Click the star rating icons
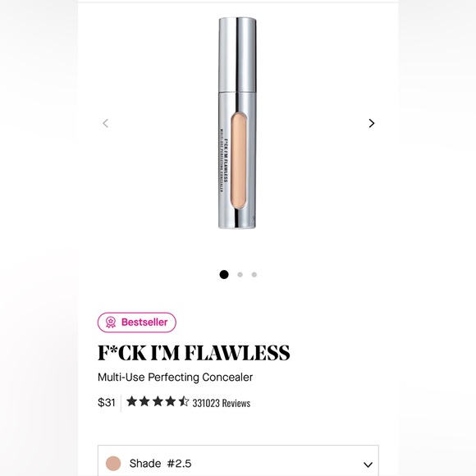This screenshot has height=476, width=476. 158,401
